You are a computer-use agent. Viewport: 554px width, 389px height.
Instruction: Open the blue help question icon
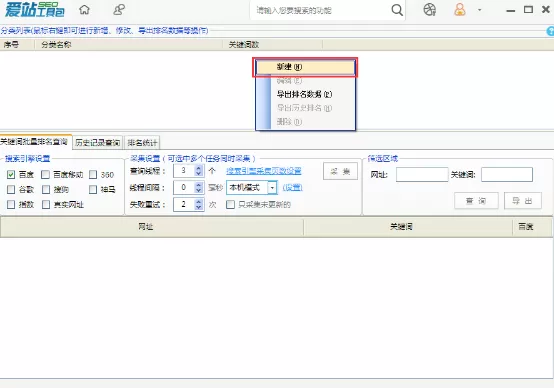pyautogui.click(x=550, y=31)
